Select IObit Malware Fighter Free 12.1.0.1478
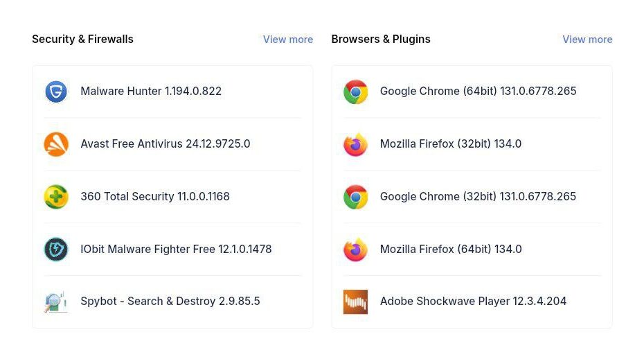Viewport: 644px width, 357px height. coord(176,249)
